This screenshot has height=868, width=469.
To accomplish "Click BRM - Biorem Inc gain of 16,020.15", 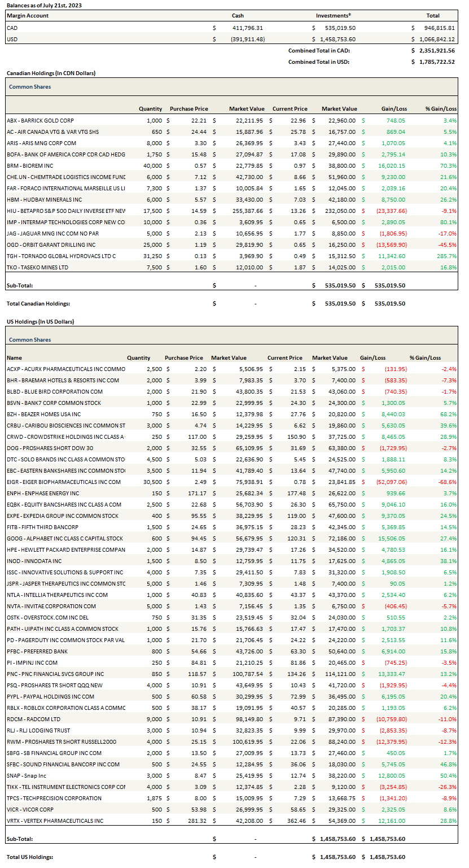I will click(x=391, y=165).
